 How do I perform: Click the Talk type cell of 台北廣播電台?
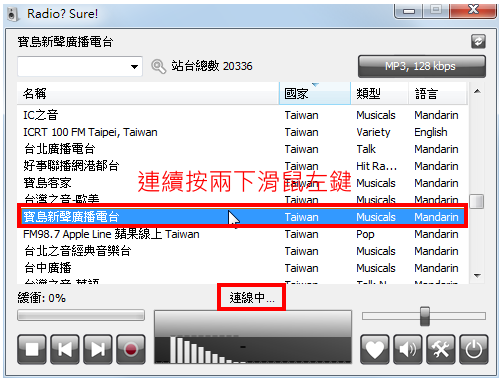point(366,149)
